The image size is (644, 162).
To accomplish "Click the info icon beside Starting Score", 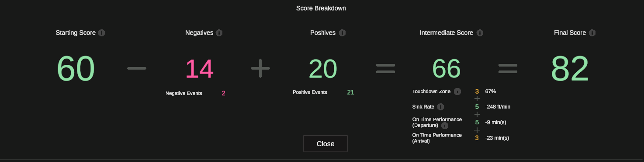I will click(x=102, y=33).
